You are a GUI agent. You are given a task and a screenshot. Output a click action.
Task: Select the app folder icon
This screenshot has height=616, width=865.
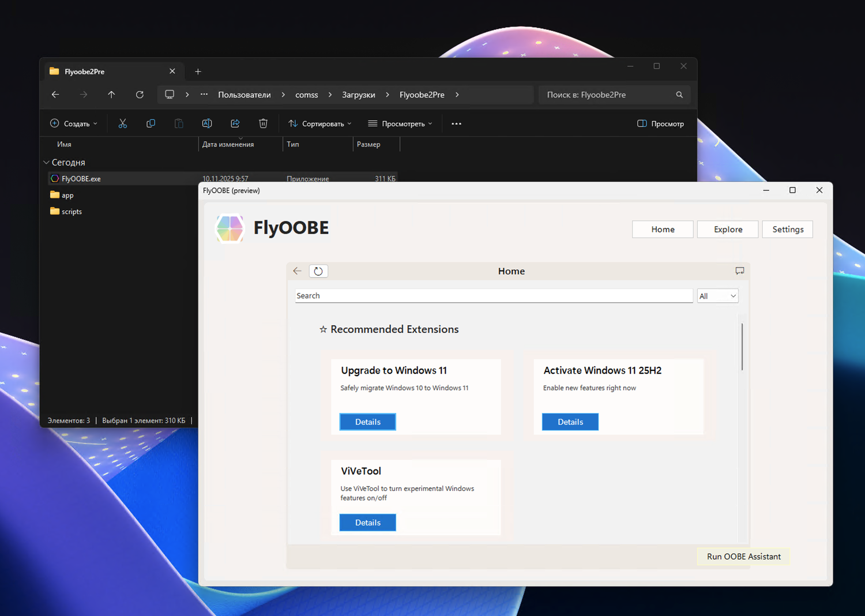(x=55, y=195)
